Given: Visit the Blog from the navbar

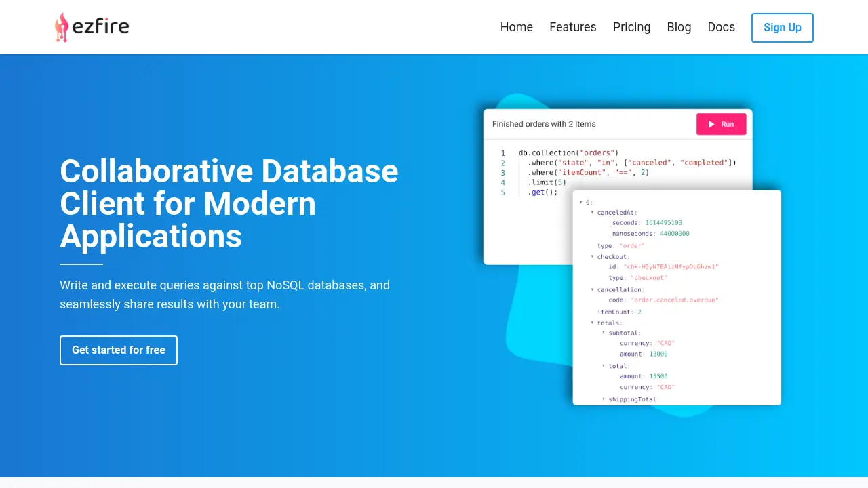Looking at the screenshot, I should click(679, 27).
